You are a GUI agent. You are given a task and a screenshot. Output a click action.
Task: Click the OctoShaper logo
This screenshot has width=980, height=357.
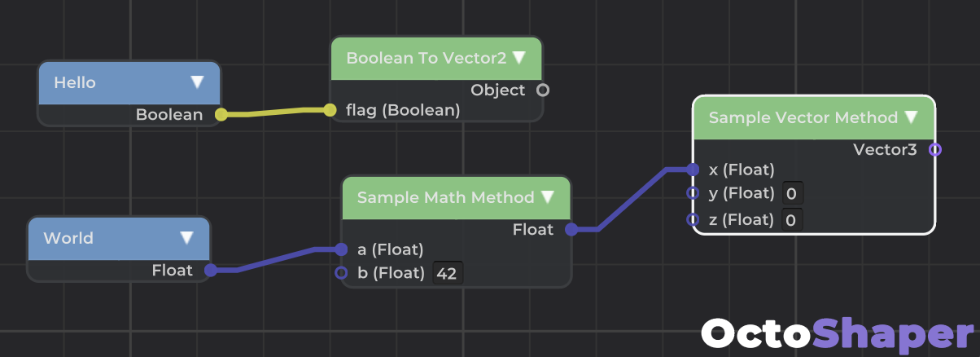click(x=838, y=334)
